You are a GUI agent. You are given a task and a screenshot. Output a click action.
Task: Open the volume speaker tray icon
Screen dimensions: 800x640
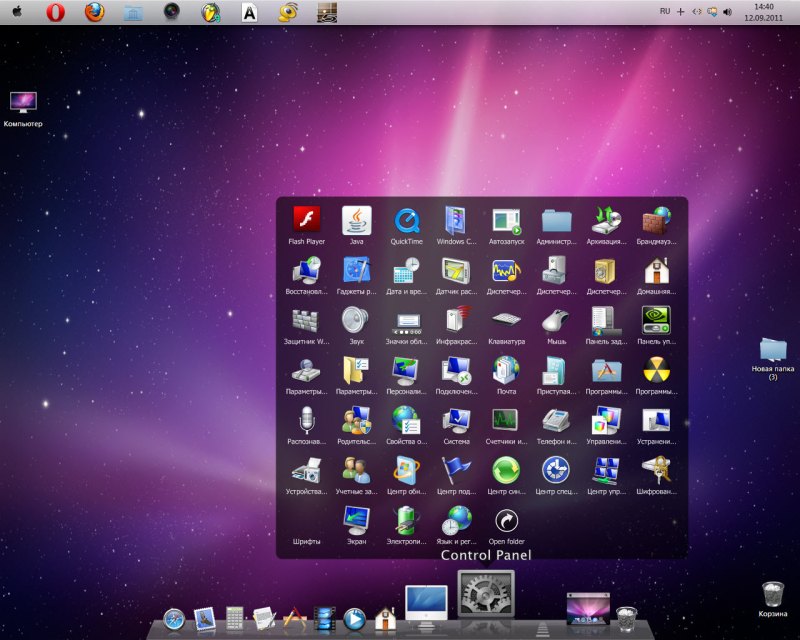(728, 12)
